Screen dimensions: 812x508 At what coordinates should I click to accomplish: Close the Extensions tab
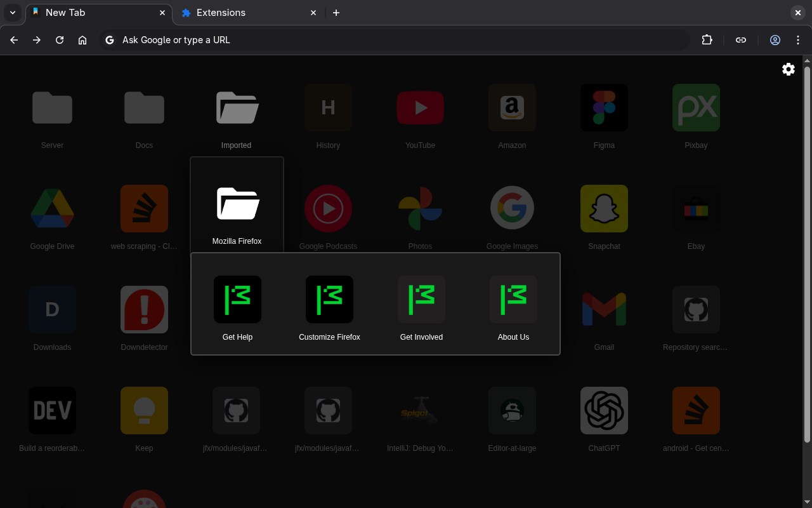point(313,13)
